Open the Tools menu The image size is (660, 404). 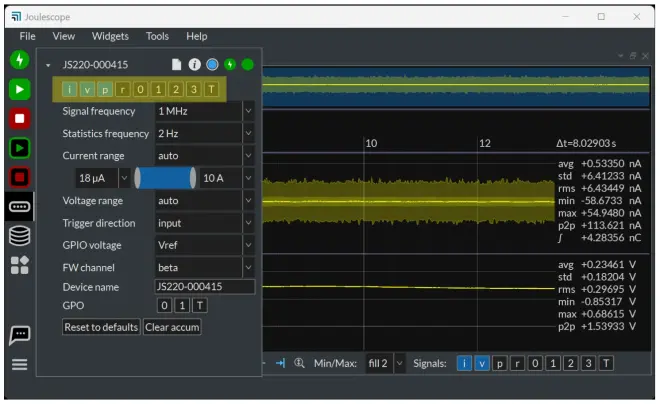tap(157, 36)
